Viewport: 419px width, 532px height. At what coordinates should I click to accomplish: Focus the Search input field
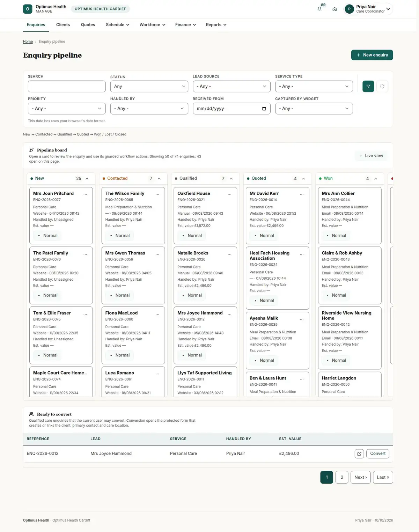click(x=67, y=87)
